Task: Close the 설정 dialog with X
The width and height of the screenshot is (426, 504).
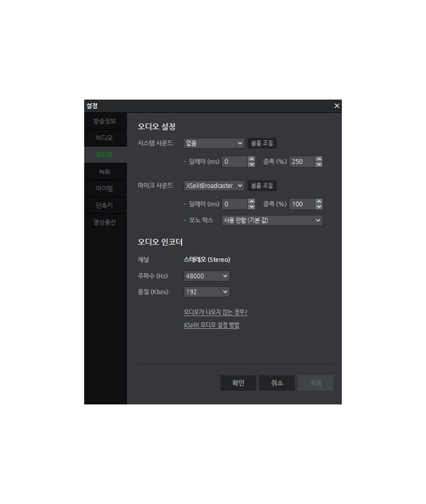Action: 337,106
